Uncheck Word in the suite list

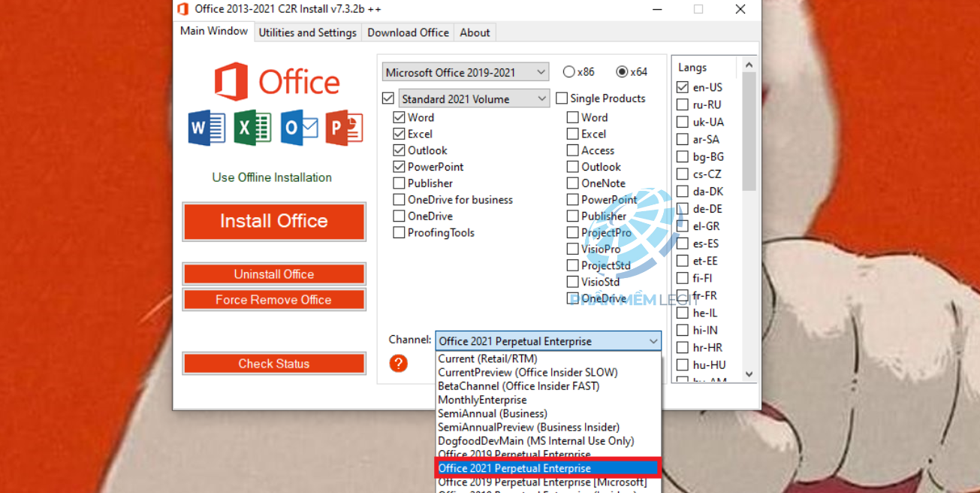(400, 117)
